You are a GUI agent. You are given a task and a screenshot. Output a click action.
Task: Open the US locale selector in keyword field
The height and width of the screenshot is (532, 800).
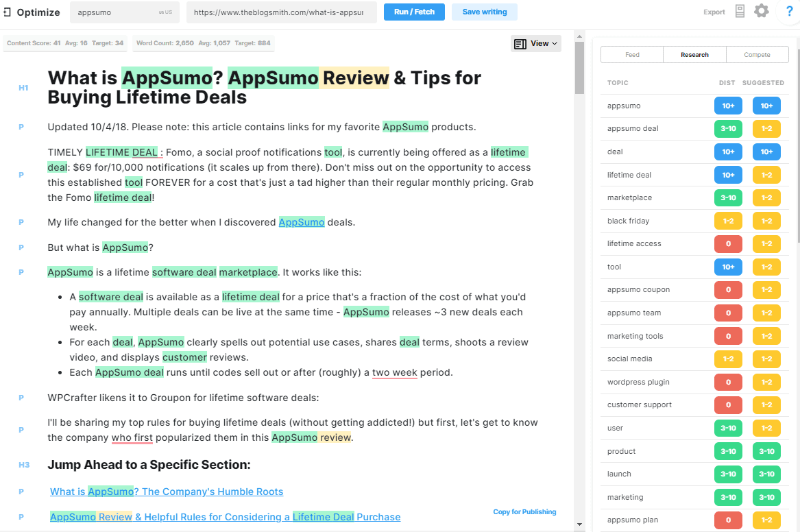165,12
